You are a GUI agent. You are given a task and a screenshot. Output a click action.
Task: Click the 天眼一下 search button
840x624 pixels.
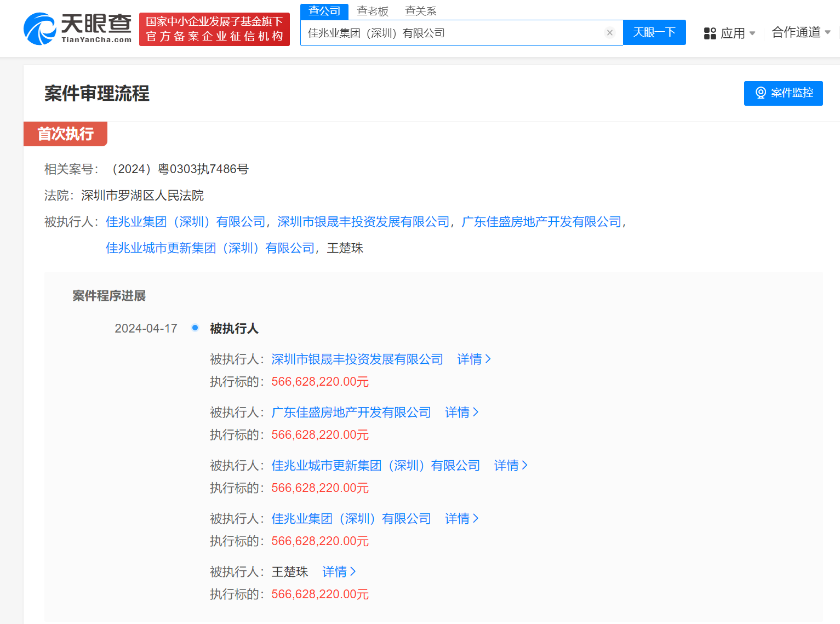(654, 32)
